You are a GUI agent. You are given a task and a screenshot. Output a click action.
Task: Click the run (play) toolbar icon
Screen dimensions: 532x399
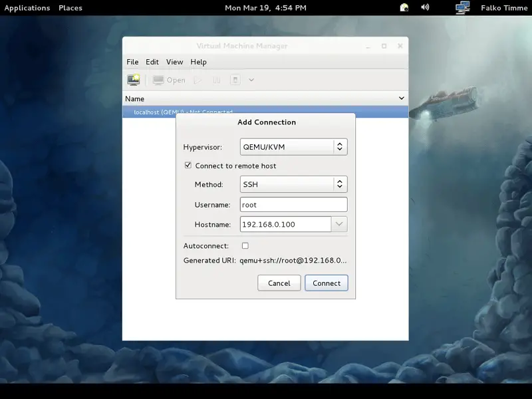point(198,80)
